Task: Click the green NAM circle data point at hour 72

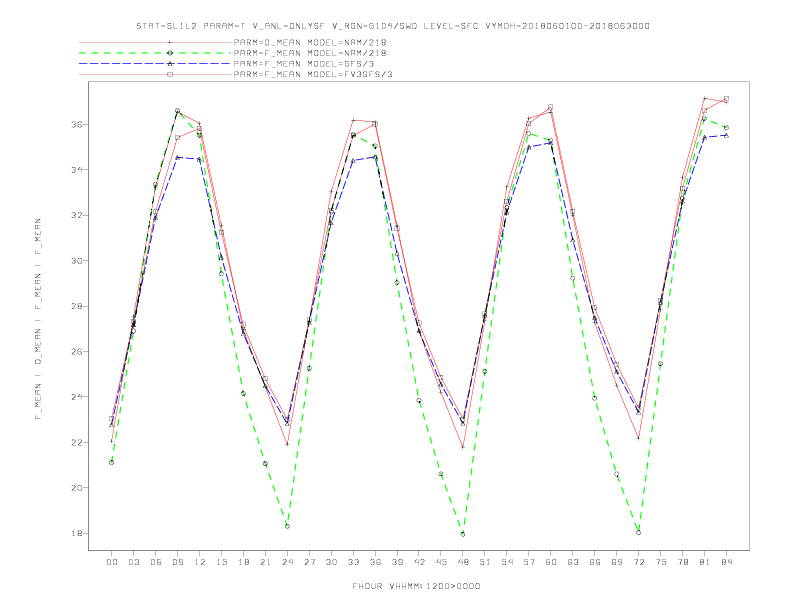Action: (x=638, y=533)
